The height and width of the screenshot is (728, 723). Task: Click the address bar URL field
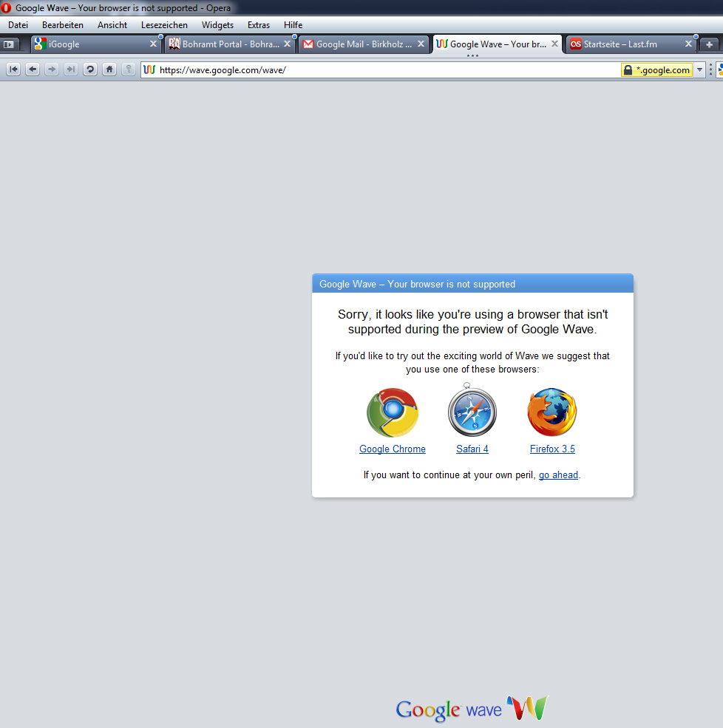384,70
